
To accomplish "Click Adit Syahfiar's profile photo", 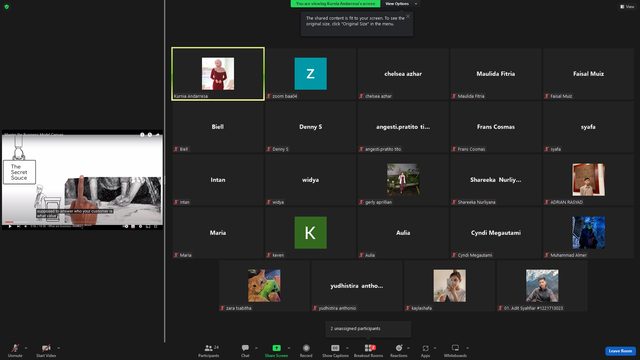I will coord(542,285).
